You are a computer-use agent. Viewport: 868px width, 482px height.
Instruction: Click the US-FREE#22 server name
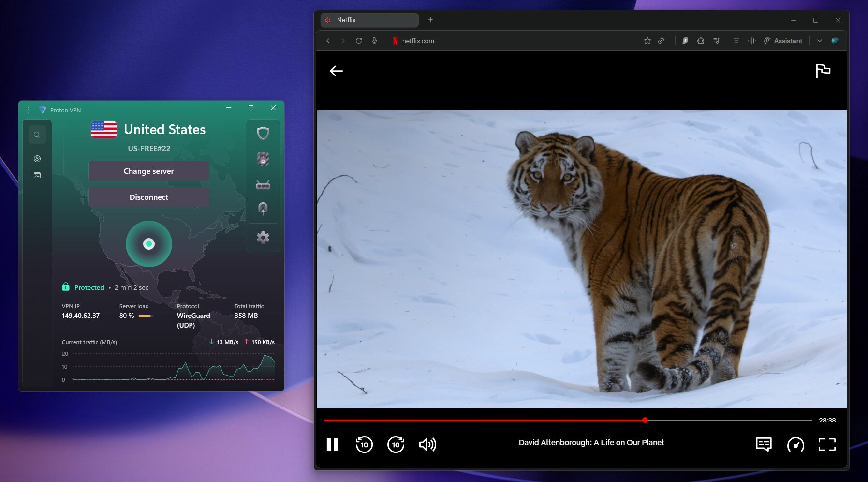[x=149, y=149]
